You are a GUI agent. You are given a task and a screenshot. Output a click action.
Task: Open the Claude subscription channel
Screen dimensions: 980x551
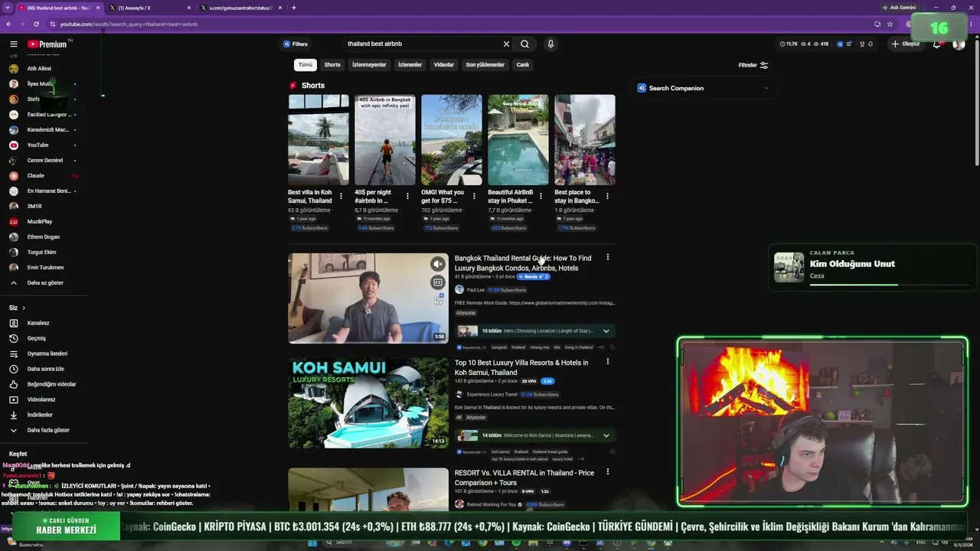[36, 175]
